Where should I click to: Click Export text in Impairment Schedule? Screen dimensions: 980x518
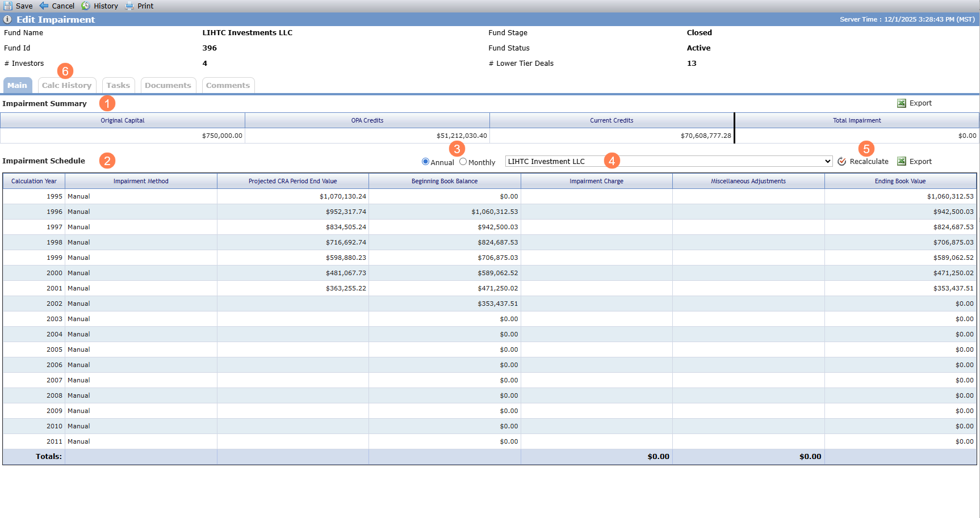click(920, 162)
